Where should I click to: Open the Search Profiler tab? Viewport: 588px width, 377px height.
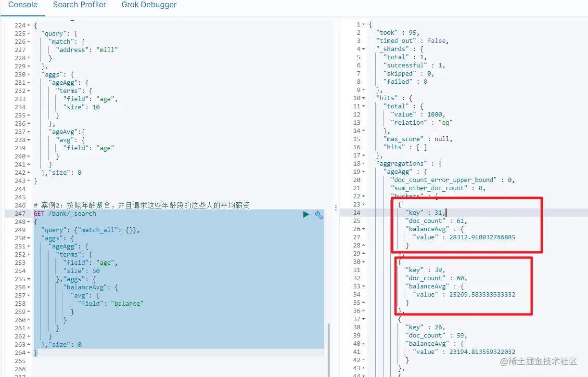[x=80, y=5]
